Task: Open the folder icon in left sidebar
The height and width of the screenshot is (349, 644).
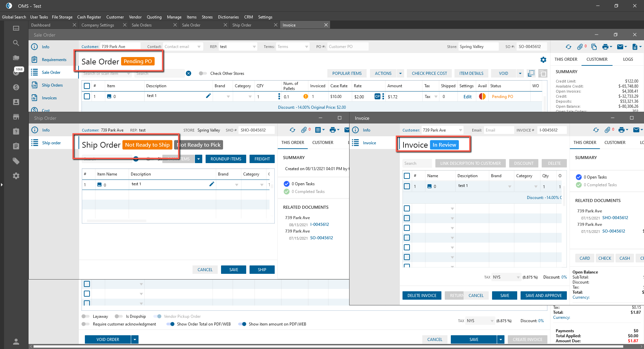Action: [x=16, y=58]
